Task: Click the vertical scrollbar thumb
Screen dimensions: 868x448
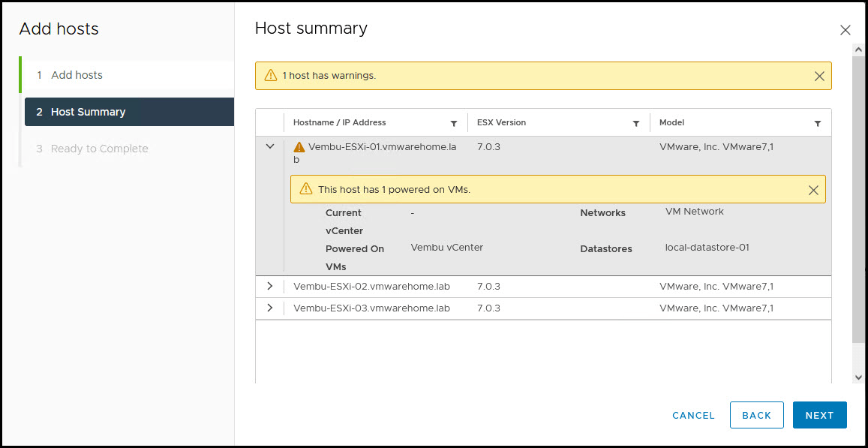Action: coord(858,200)
